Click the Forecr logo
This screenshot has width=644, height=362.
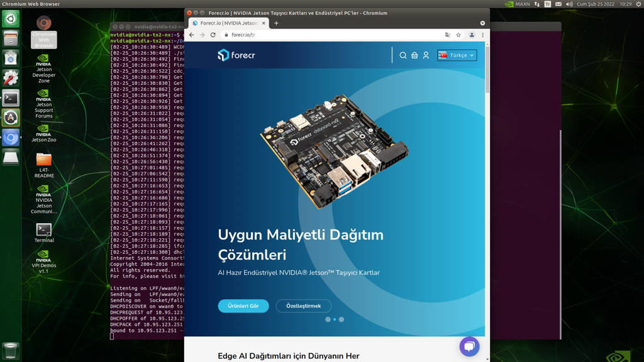(x=236, y=55)
